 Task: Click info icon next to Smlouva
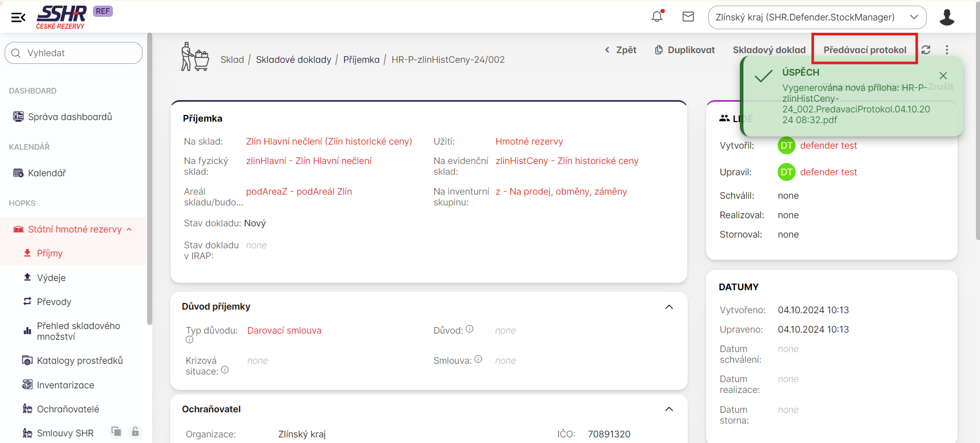(478, 359)
